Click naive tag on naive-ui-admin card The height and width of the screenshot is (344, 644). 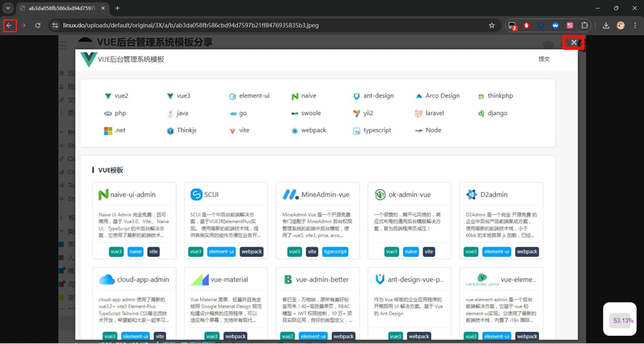coord(136,252)
